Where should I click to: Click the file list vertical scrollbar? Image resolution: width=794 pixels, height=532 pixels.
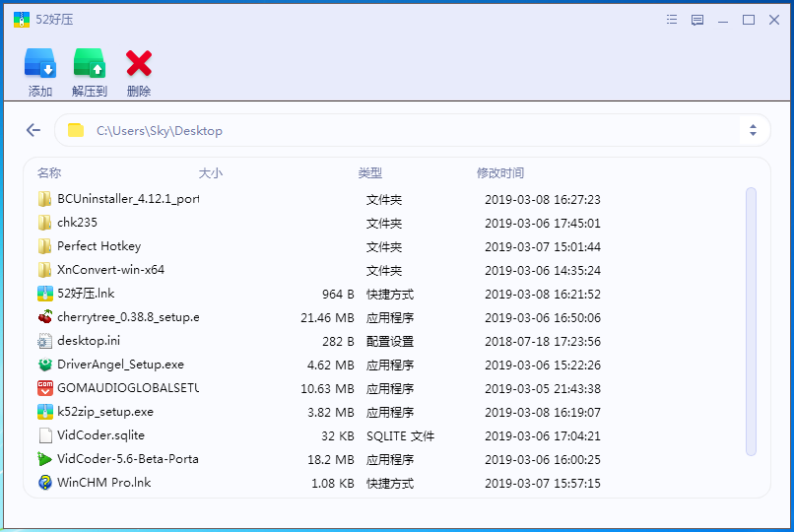point(751,321)
